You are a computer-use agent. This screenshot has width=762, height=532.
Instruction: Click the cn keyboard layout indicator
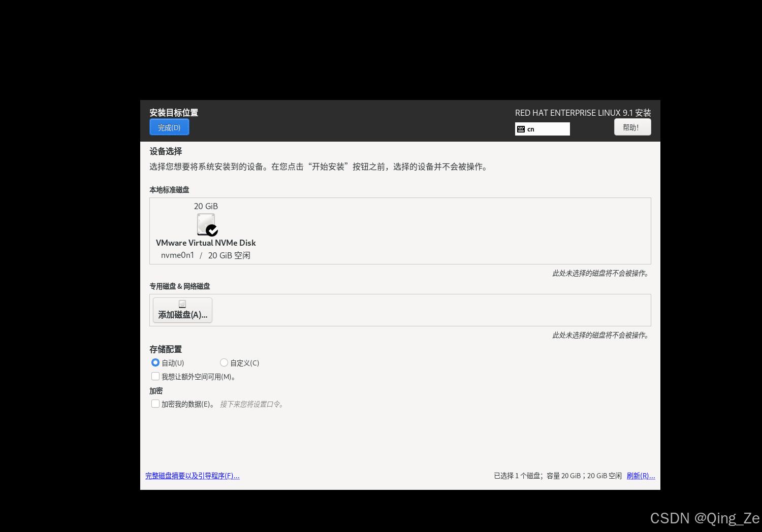[x=543, y=129]
